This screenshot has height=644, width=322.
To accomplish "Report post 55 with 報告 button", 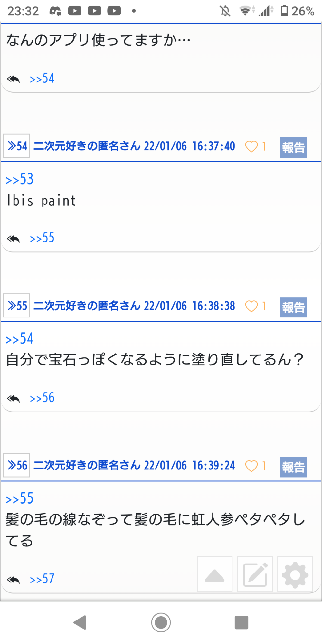I will pyautogui.click(x=293, y=308).
